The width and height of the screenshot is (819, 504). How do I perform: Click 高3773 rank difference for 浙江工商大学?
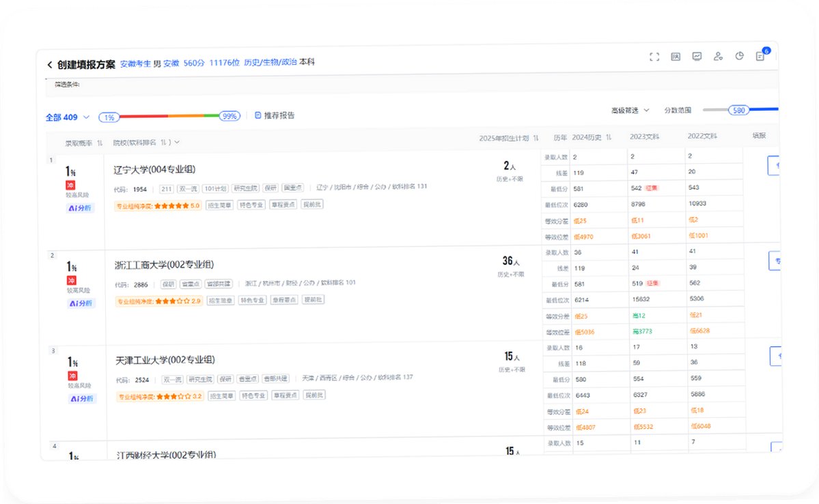[x=643, y=332]
